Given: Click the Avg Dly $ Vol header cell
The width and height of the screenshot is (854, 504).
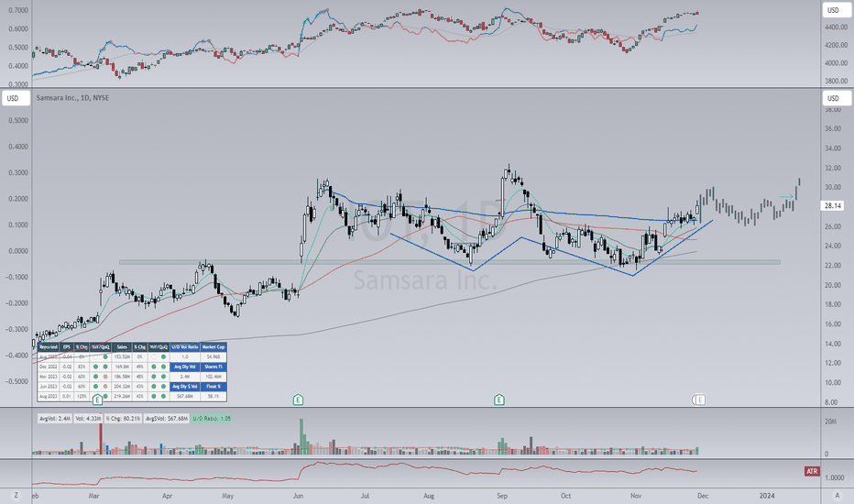Looking at the screenshot, I should pyautogui.click(x=184, y=387).
